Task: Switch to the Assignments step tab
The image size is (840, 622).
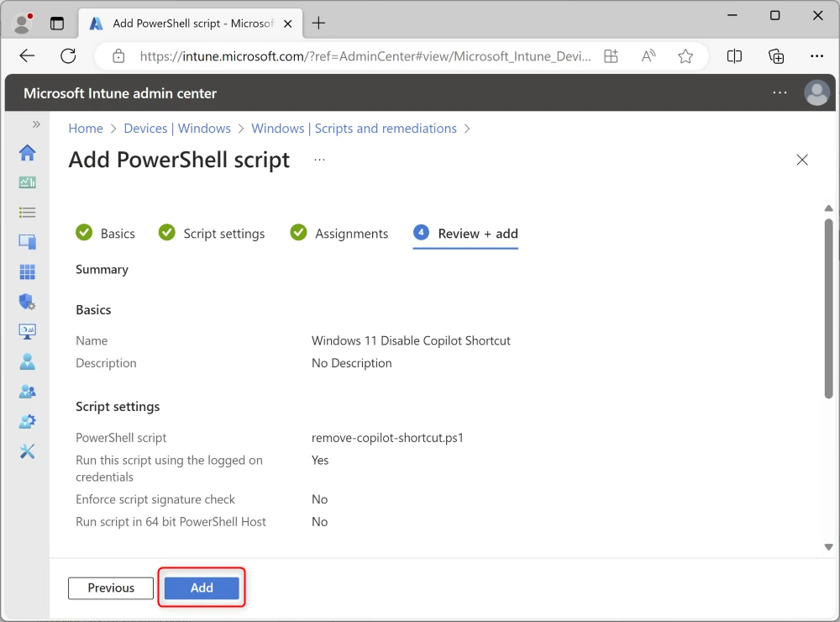Action: [x=339, y=234]
